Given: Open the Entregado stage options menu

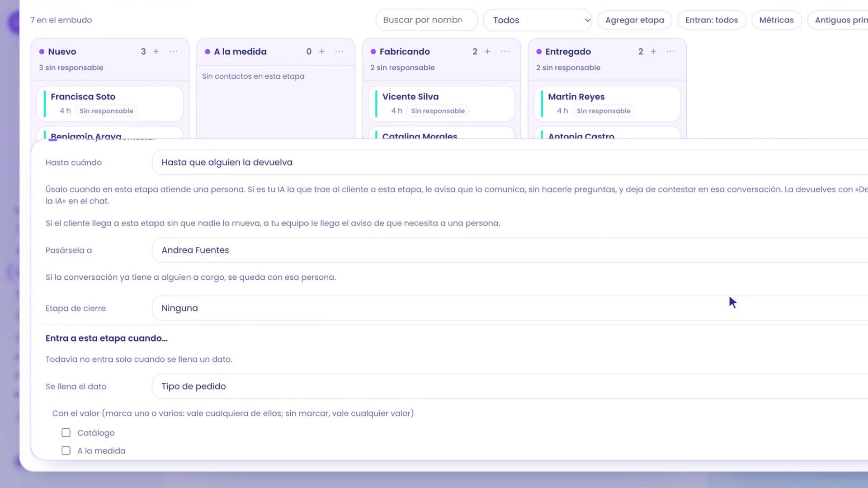Looking at the screenshot, I should [671, 52].
